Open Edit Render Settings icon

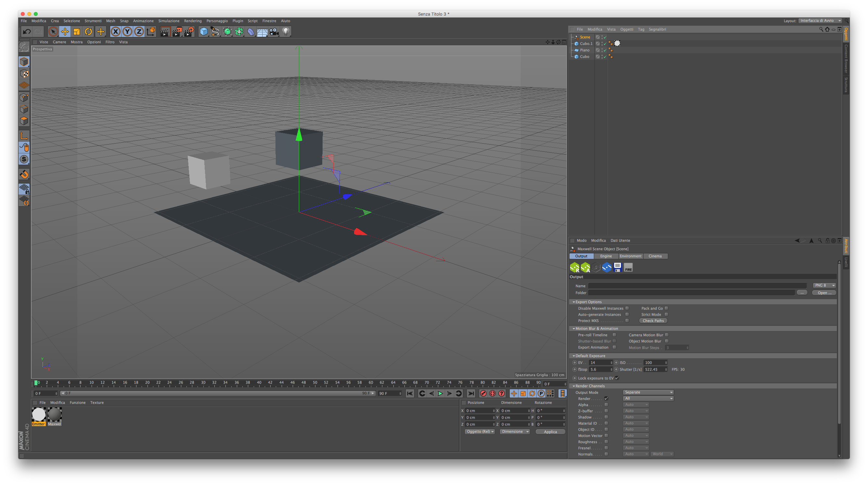pos(189,32)
